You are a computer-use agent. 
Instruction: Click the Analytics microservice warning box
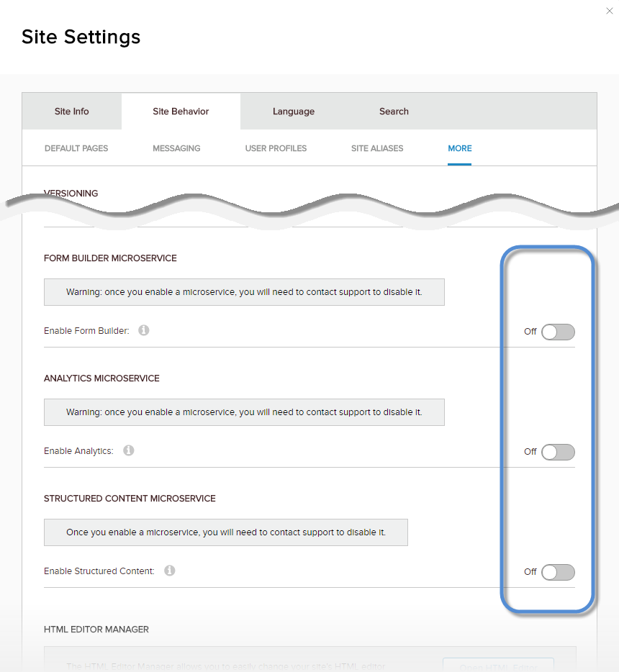244,412
